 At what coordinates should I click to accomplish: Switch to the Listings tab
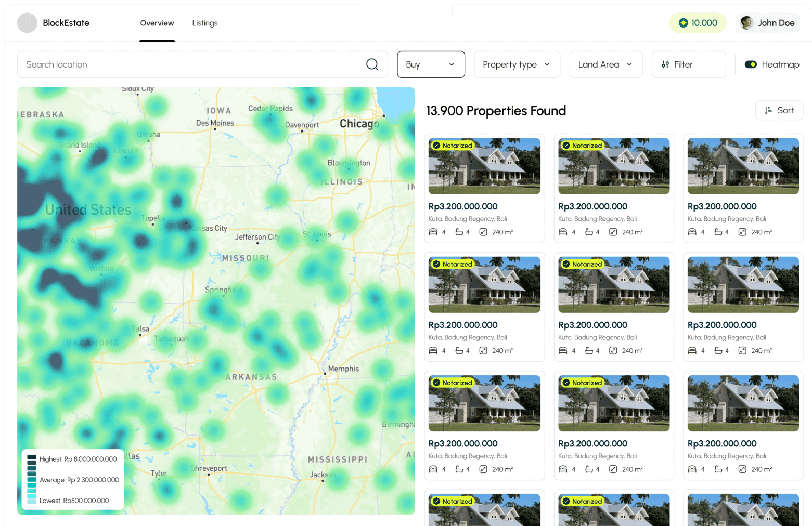(x=205, y=23)
